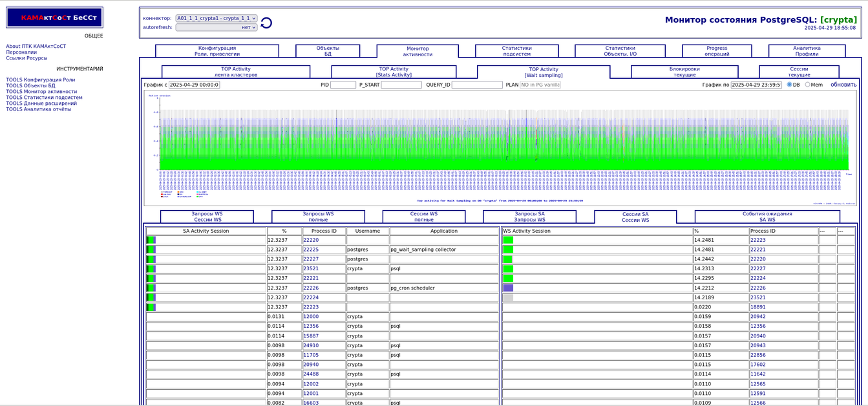
Task: Click the circular refresh arrow icon
Action: tap(266, 23)
